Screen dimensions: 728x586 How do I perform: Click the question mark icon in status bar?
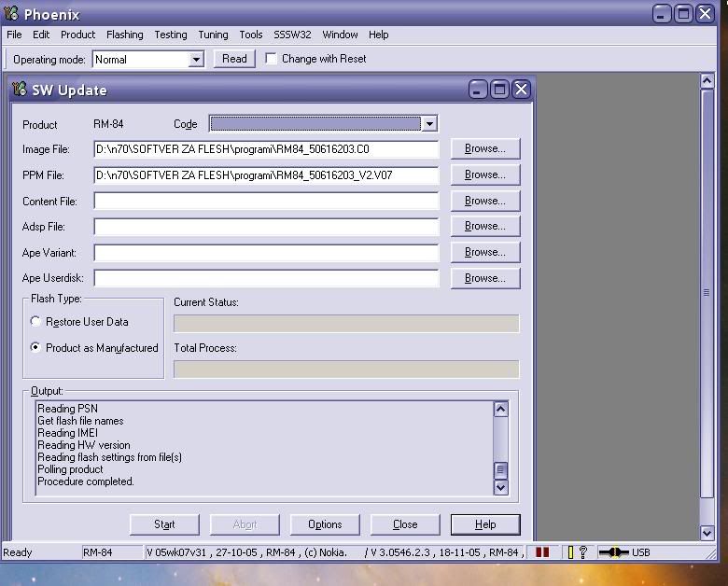(x=583, y=552)
